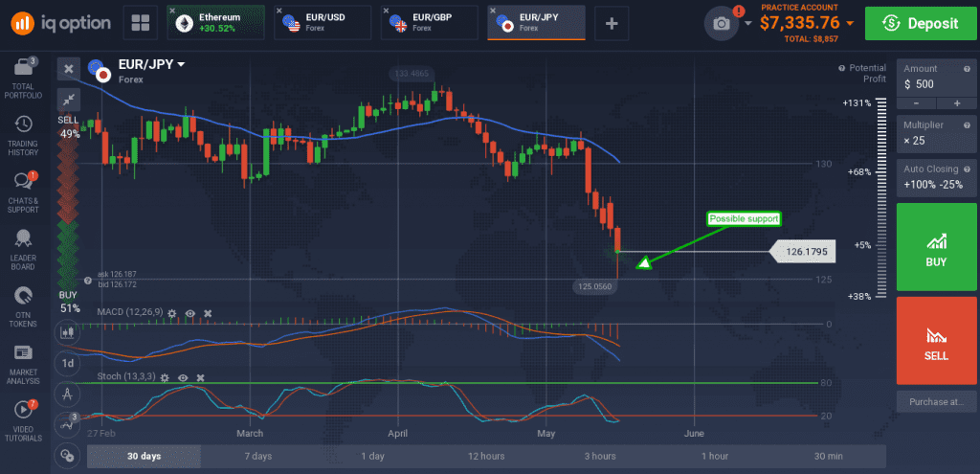Open OTN Tokens section
Image resolution: width=980 pixels, height=474 pixels.
tap(23, 307)
